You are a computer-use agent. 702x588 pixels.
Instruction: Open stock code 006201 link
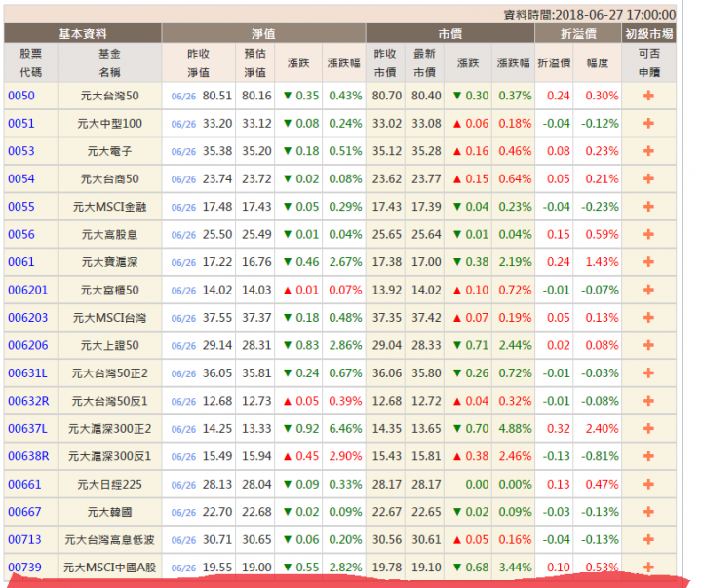click(x=27, y=290)
